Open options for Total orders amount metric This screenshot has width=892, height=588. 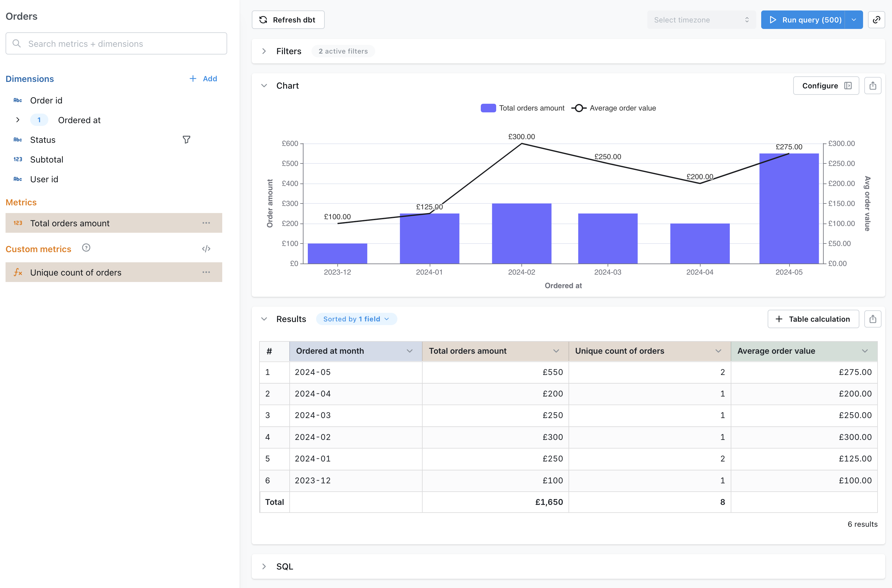[x=206, y=223]
